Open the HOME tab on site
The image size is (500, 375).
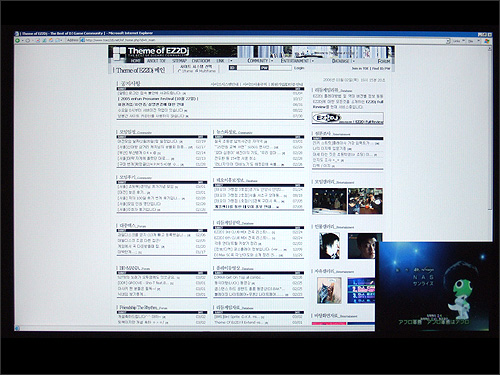(135, 61)
